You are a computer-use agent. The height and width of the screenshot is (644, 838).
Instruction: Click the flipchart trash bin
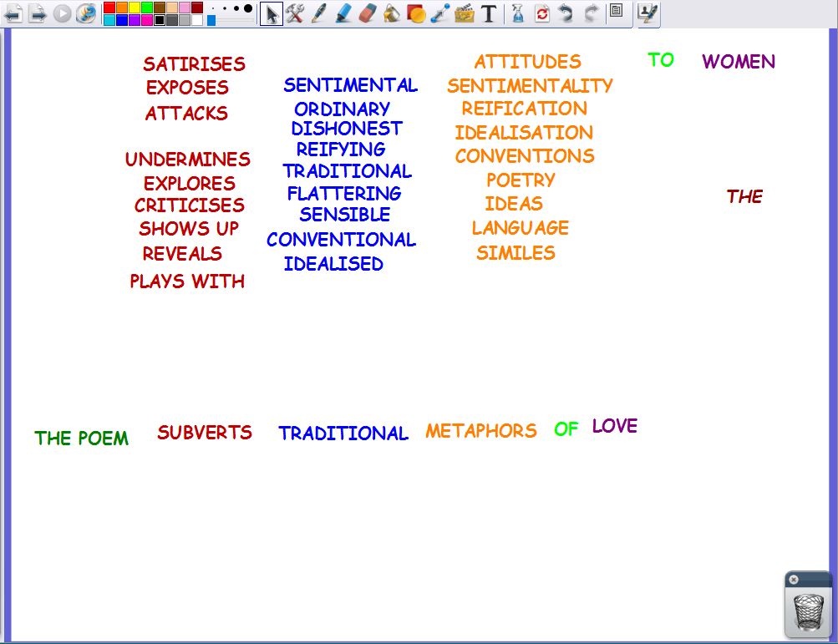(x=808, y=611)
